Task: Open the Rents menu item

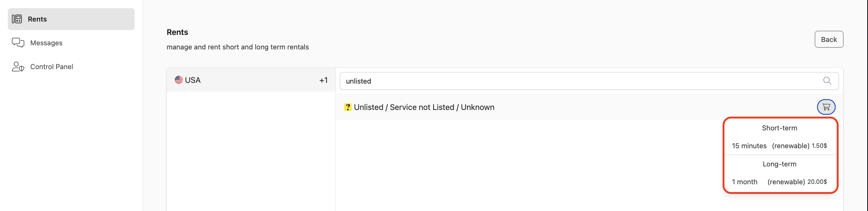Action: click(x=71, y=19)
